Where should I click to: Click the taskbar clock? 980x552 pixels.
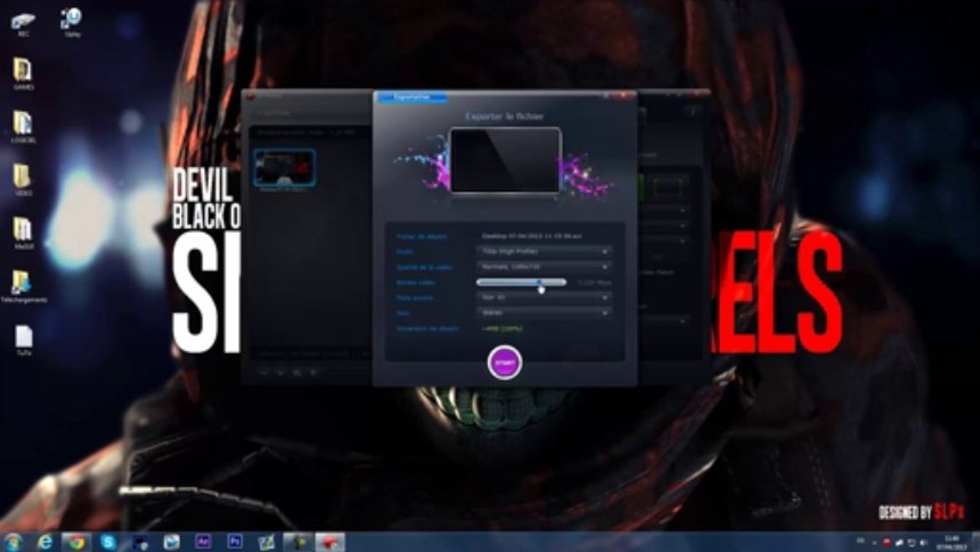click(x=951, y=542)
